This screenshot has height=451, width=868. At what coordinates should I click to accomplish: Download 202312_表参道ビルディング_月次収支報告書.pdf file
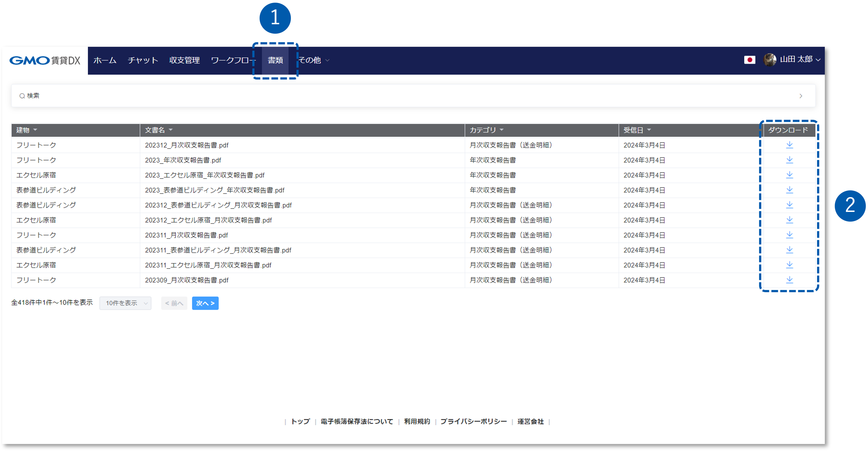pos(789,205)
